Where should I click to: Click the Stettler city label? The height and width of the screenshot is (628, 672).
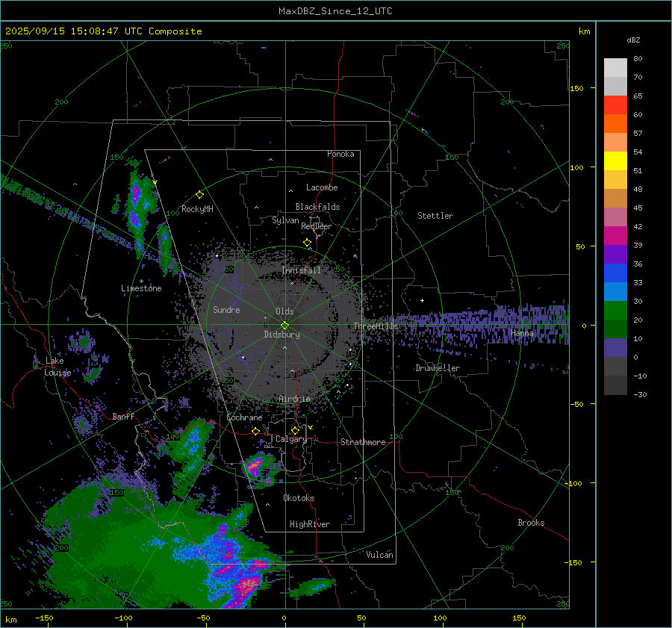tap(435, 216)
